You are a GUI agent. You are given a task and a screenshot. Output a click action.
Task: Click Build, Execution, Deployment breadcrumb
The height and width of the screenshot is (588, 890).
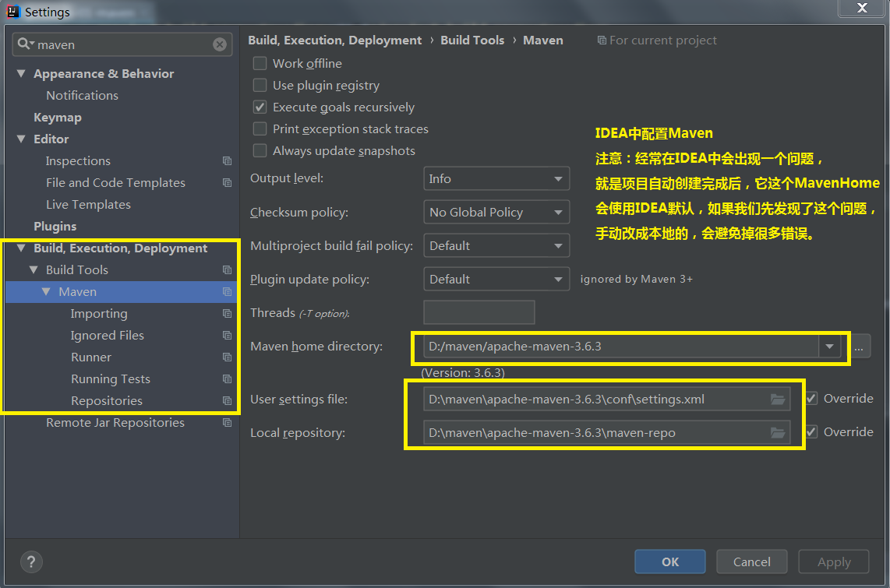[x=335, y=40]
